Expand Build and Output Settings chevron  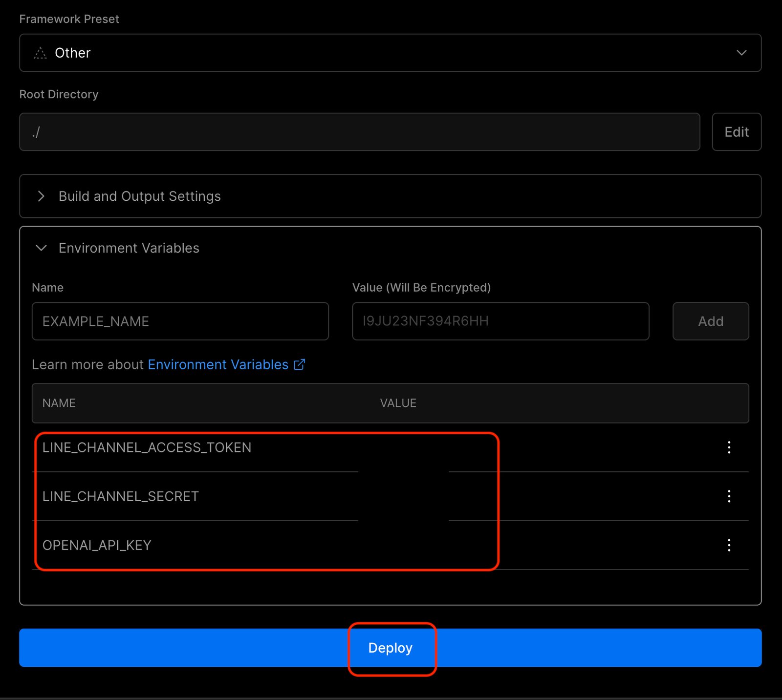(x=42, y=196)
